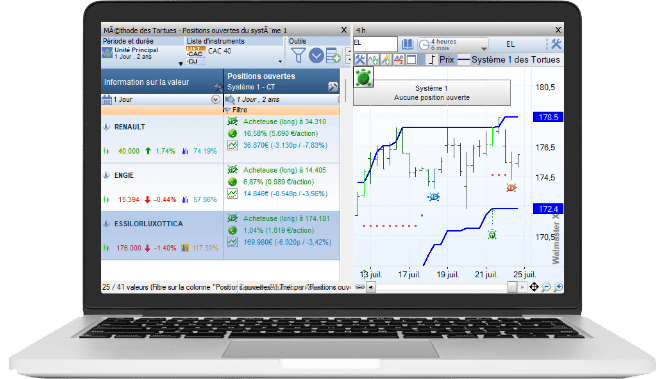Toggle the blank window layout icon
The width and height of the screenshot is (659, 379).
[x=412, y=60]
